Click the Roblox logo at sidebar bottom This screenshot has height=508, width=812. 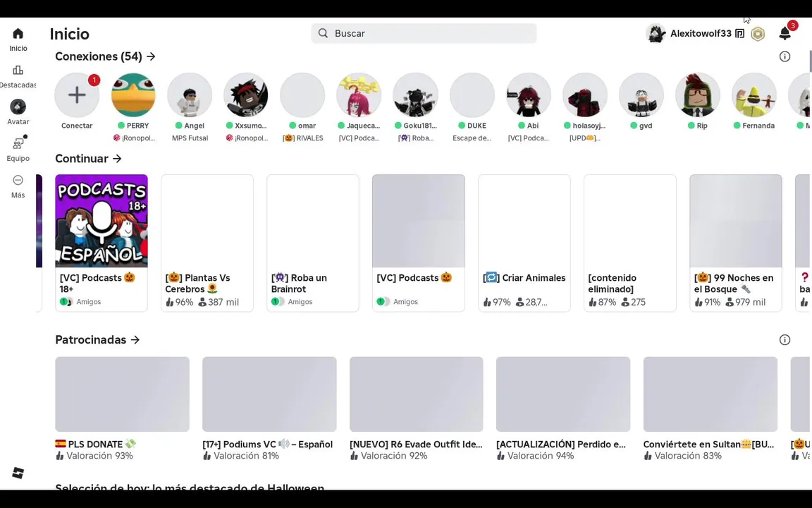(x=18, y=473)
